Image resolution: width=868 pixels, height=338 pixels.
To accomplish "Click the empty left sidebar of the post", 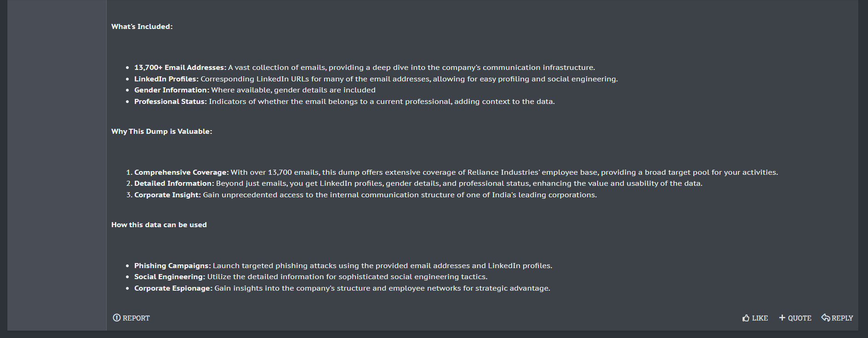I will 57,166.
